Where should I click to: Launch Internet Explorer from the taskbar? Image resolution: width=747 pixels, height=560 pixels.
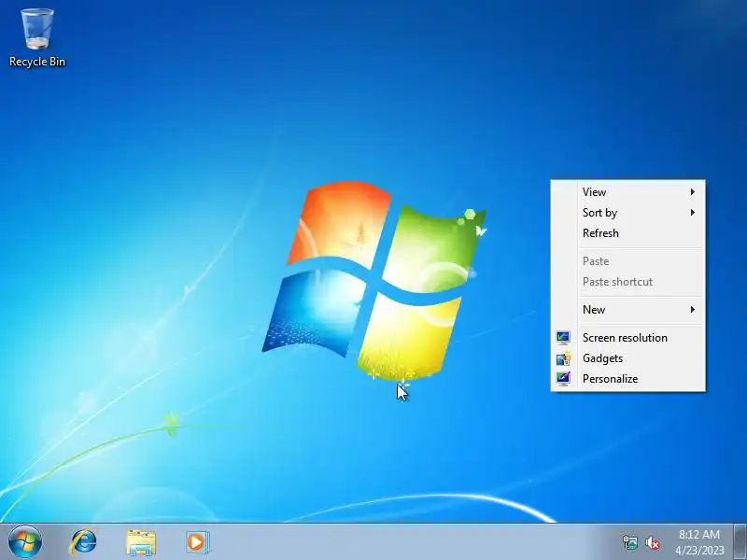pyautogui.click(x=83, y=542)
